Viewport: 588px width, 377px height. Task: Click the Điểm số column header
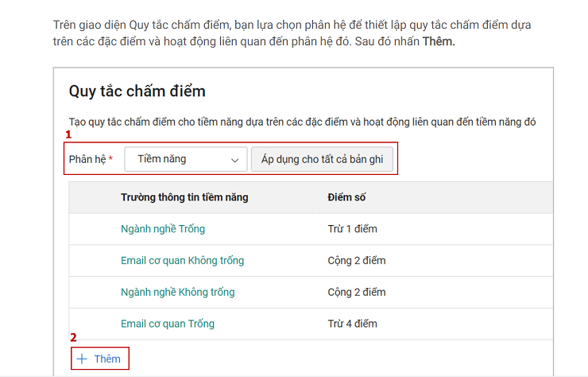click(x=346, y=197)
